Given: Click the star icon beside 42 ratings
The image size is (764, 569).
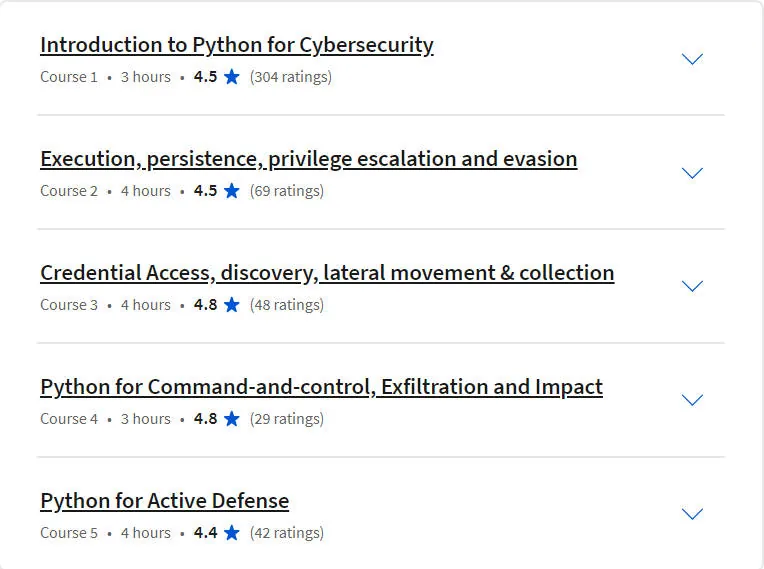Looking at the screenshot, I should (x=232, y=532).
